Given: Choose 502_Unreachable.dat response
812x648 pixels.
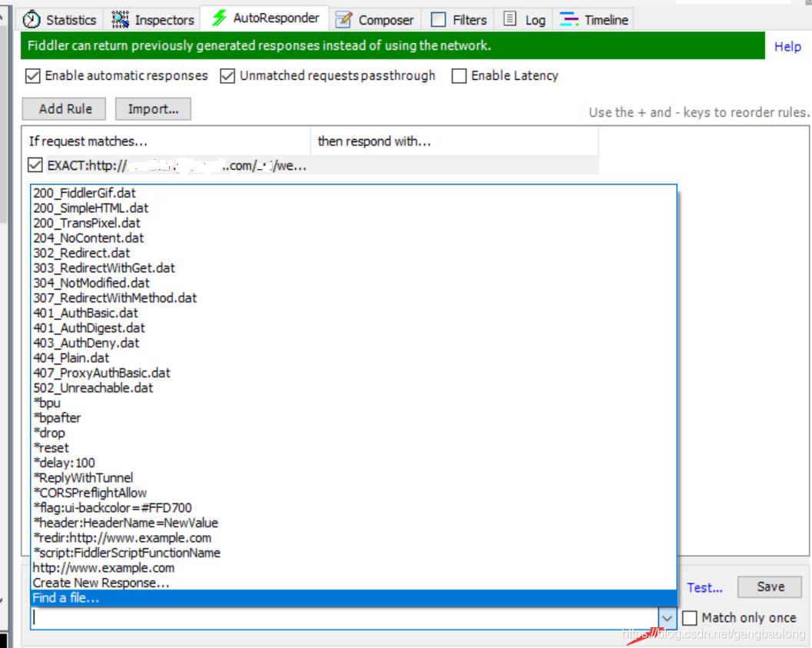Looking at the screenshot, I should coord(353,388).
